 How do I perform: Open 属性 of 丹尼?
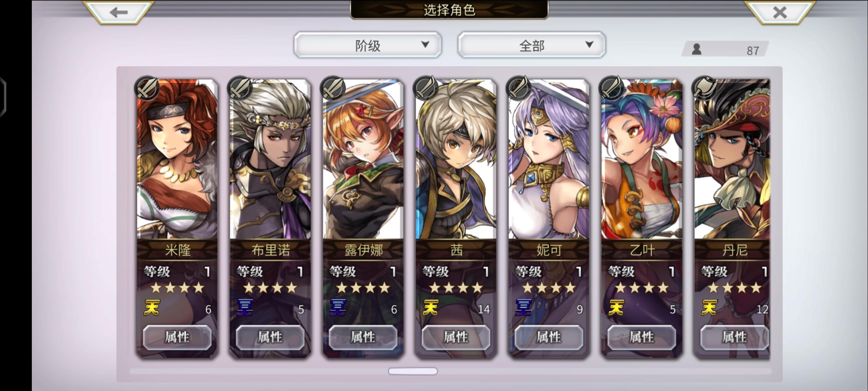point(734,337)
